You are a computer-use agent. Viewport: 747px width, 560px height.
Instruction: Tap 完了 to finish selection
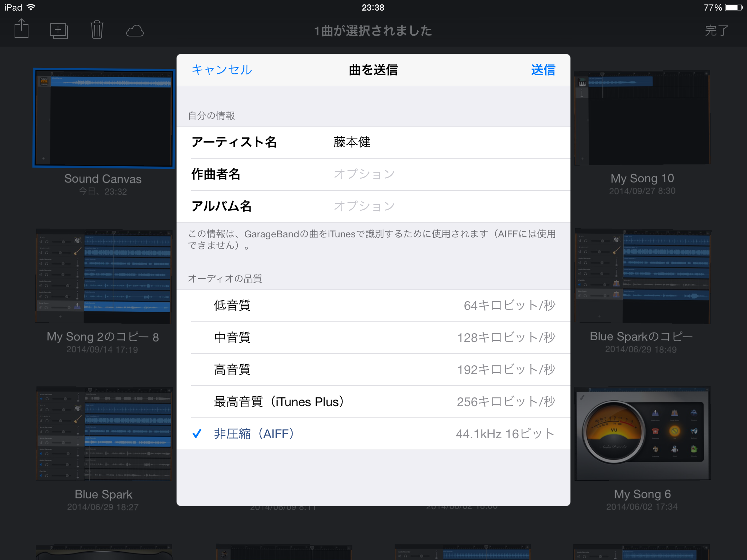[716, 31]
